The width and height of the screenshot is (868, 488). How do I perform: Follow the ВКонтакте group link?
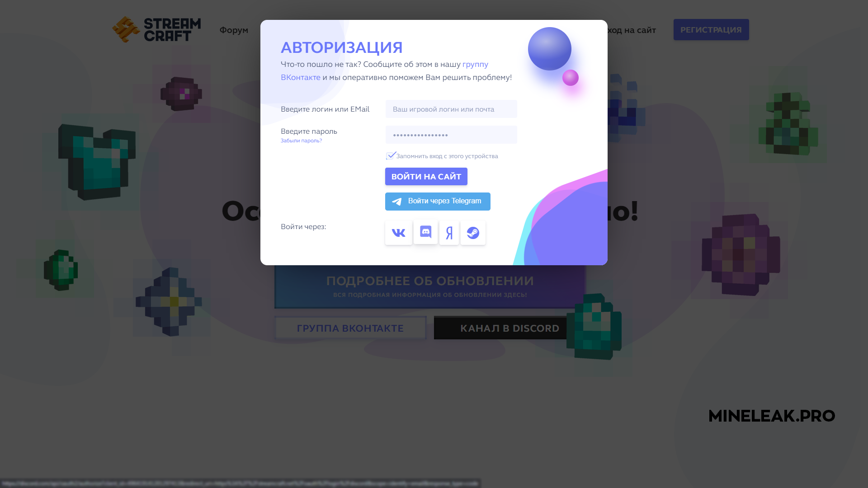click(x=301, y=77)
